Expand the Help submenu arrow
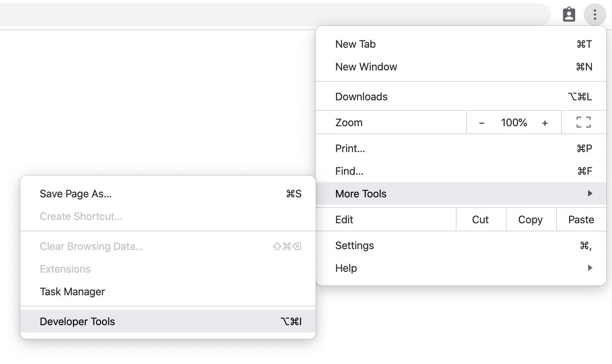Viewport: 612px width, 364px height. tap(590, 268)
